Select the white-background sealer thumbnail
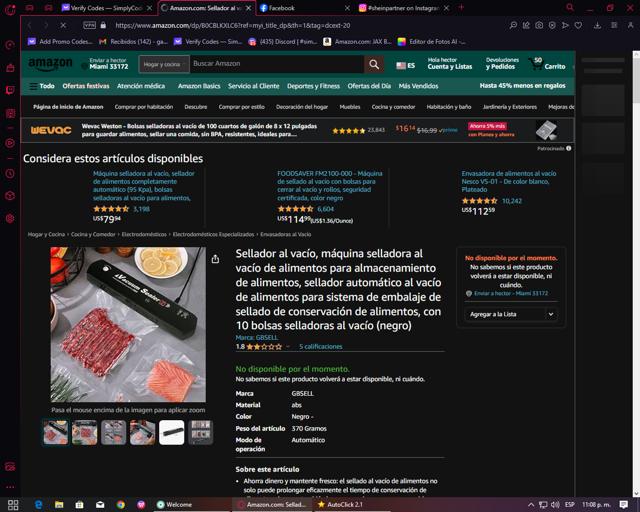 point(171,432)
